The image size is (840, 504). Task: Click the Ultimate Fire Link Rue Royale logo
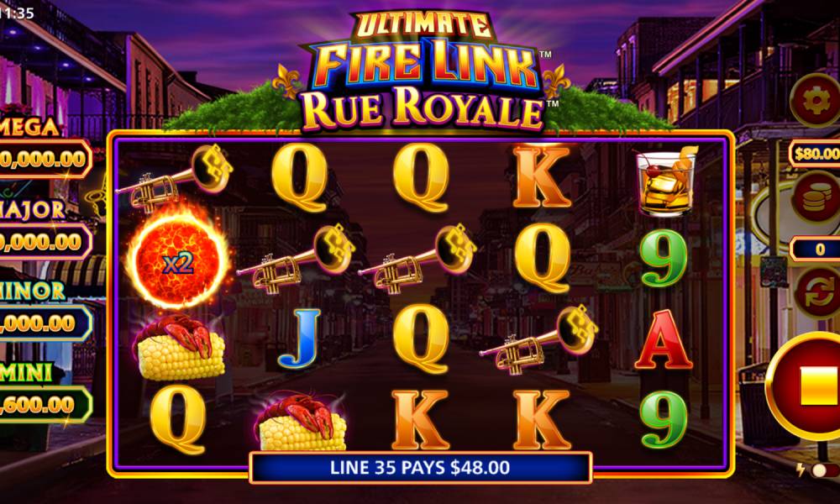(422, 71)
